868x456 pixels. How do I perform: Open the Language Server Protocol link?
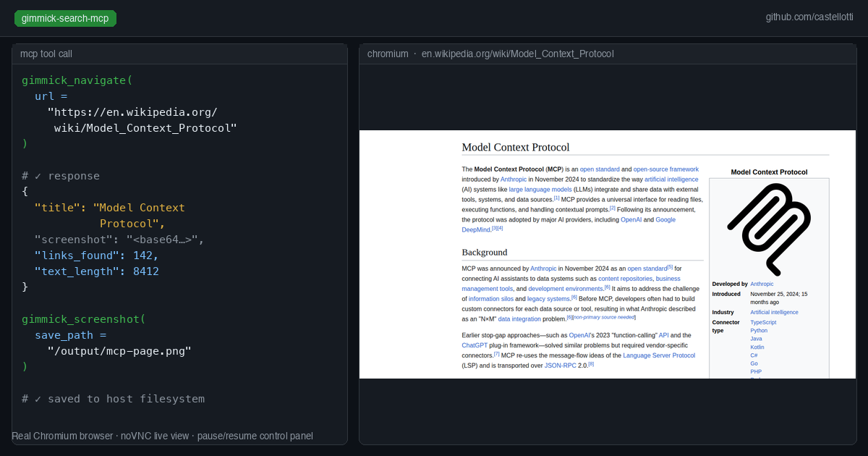(x=660, y=355)
